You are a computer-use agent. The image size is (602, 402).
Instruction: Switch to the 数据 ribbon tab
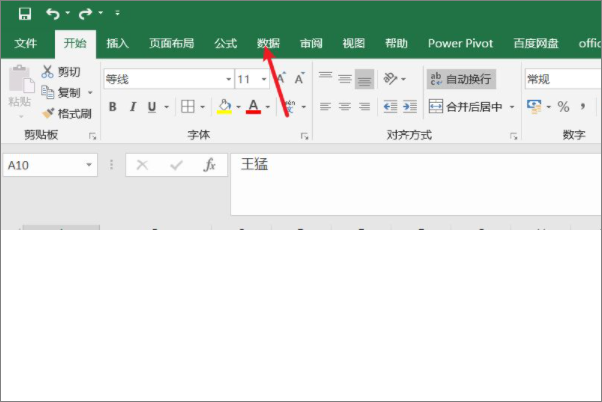tap(268, 43)
